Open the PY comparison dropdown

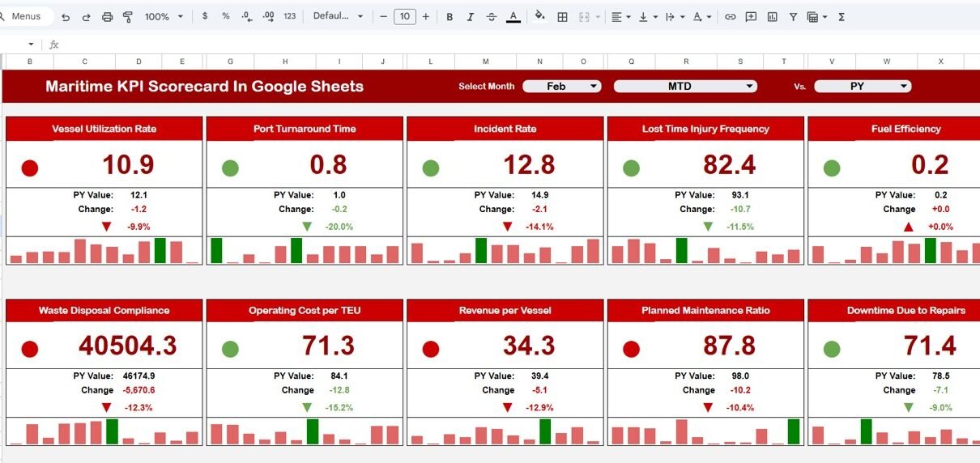tap(862, 87)
